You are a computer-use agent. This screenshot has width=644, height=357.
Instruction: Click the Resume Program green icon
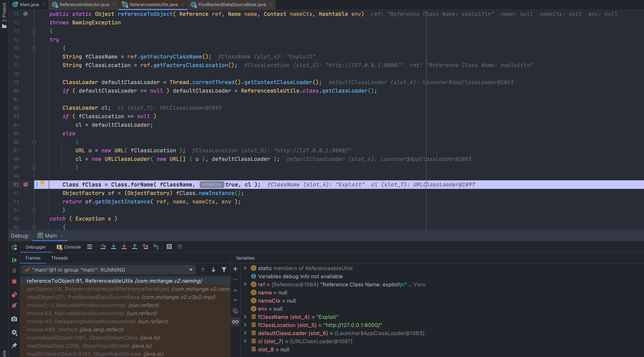tap(14, 260)
